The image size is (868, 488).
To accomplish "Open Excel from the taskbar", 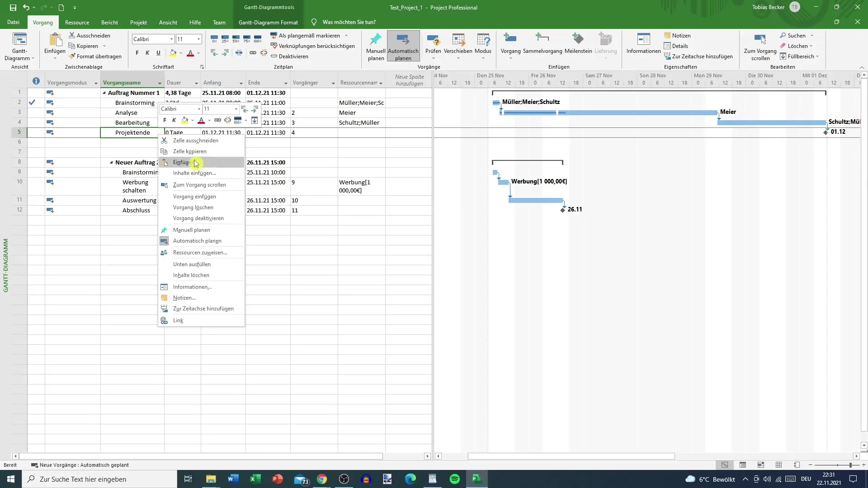I will coord(255,479).
